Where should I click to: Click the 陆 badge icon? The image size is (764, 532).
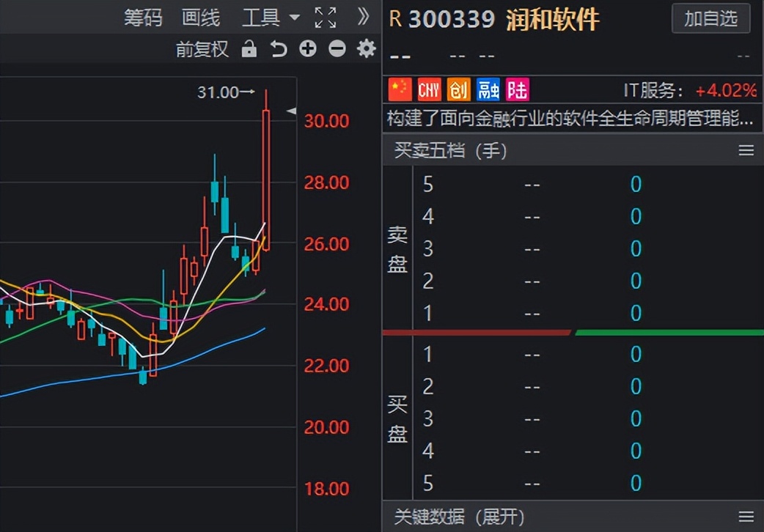(516, 89)
